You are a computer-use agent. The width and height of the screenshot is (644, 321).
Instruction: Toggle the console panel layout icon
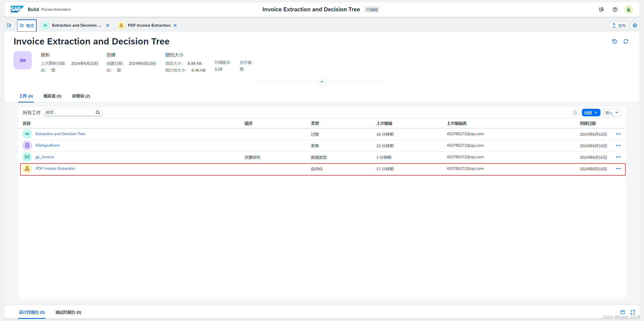coord(623,312)
